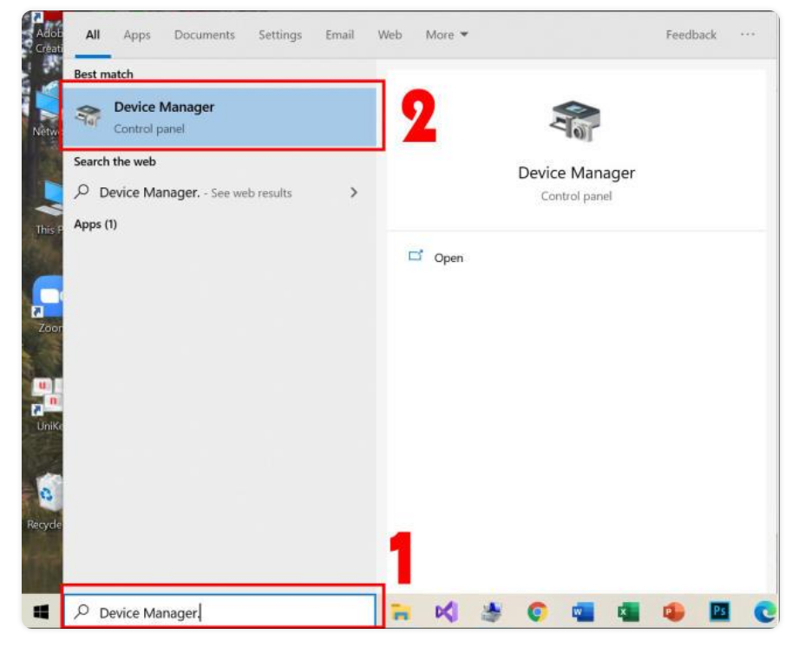Expand the More filter dropdown
The image size is (812, 647).
(447, 36)
